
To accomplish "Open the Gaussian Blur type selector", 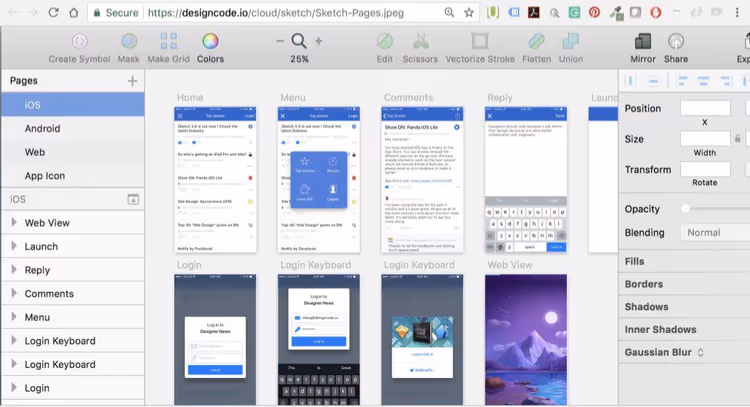I will coord(700,352).
